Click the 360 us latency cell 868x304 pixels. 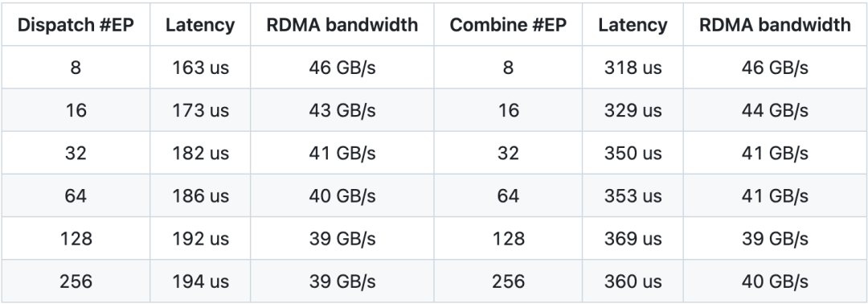coord(633,281)
